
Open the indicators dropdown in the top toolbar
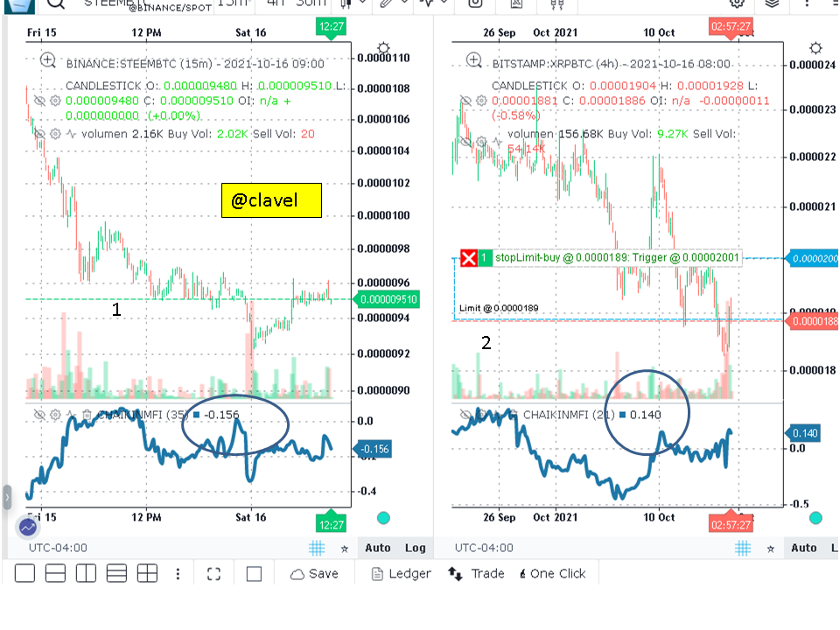click(434, 3)
